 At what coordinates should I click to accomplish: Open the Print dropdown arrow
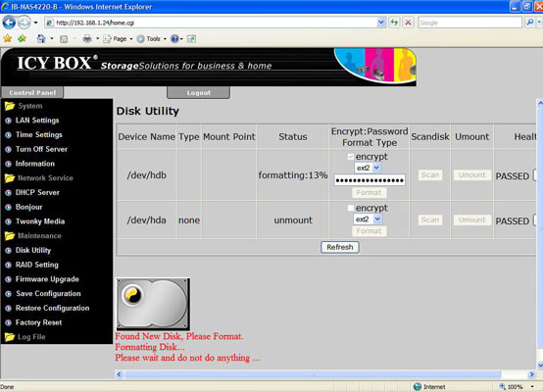coord(98,38)
